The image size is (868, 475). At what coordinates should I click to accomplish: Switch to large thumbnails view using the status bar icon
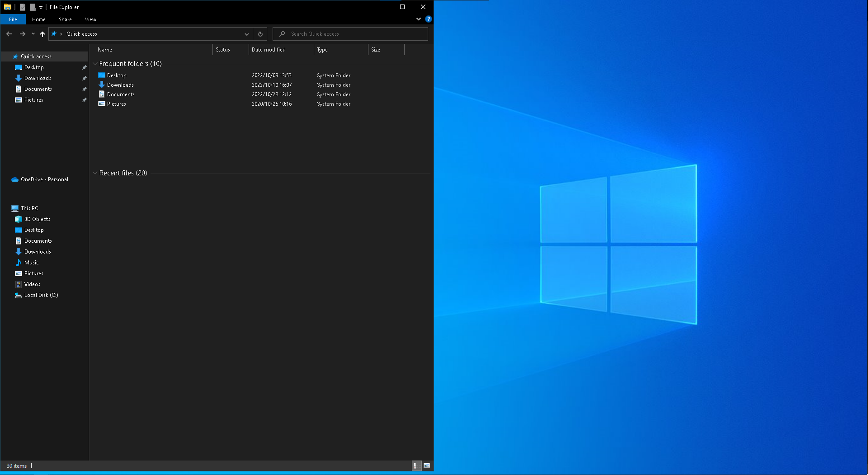[x=427, y=466]
